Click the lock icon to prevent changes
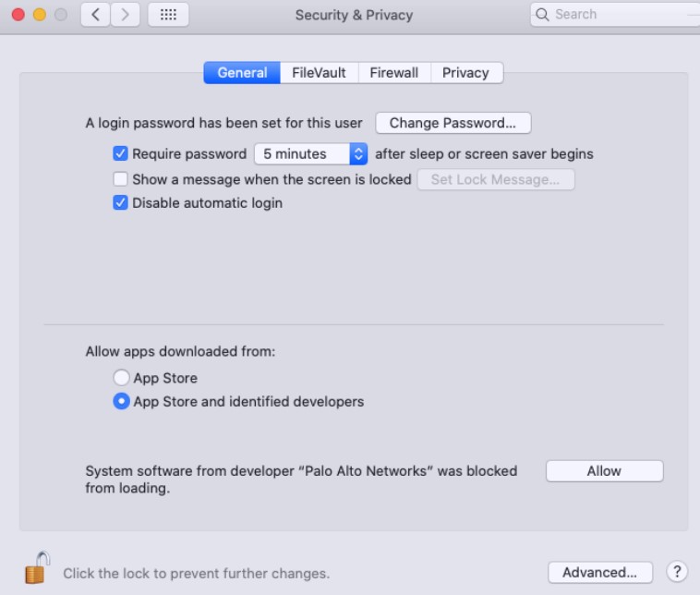Viewport: 700px width, 595px height. (x=36, y=567)
